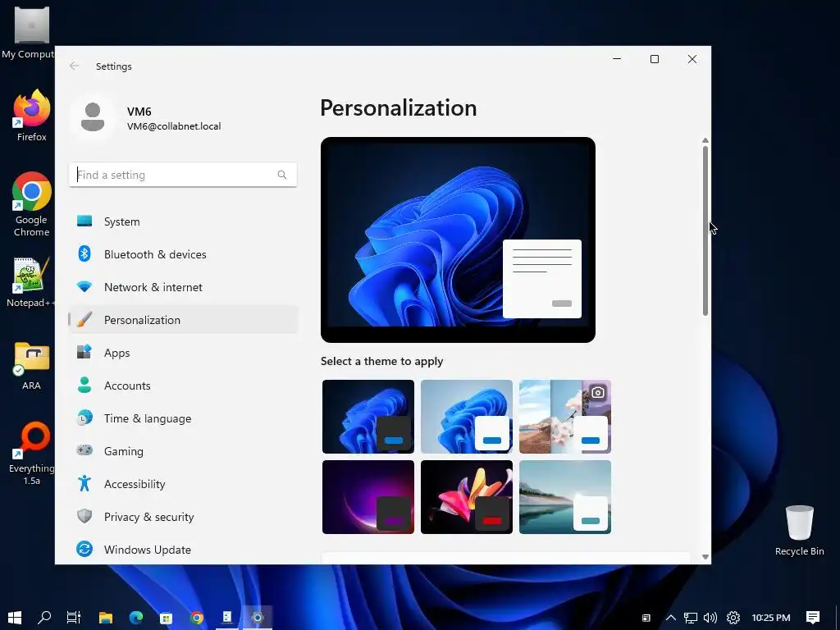Focus the Find a setting search box

tap(183, 175)
